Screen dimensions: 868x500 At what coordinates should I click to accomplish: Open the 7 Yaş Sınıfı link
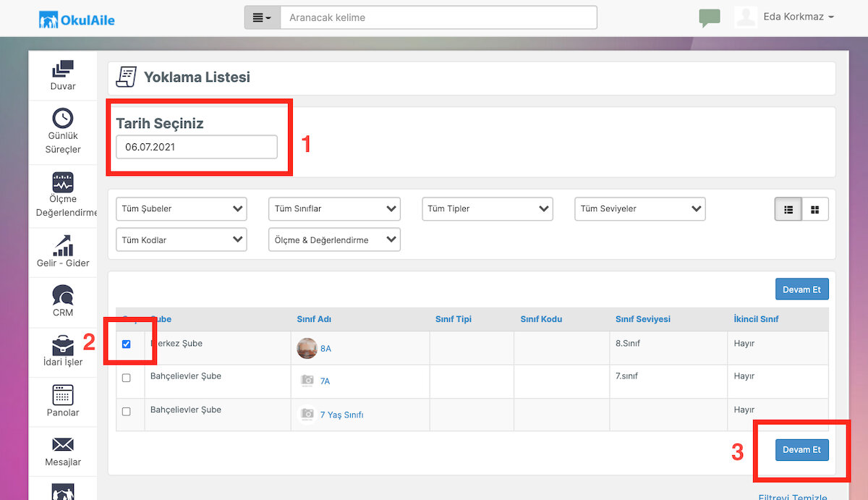point(341,415)
